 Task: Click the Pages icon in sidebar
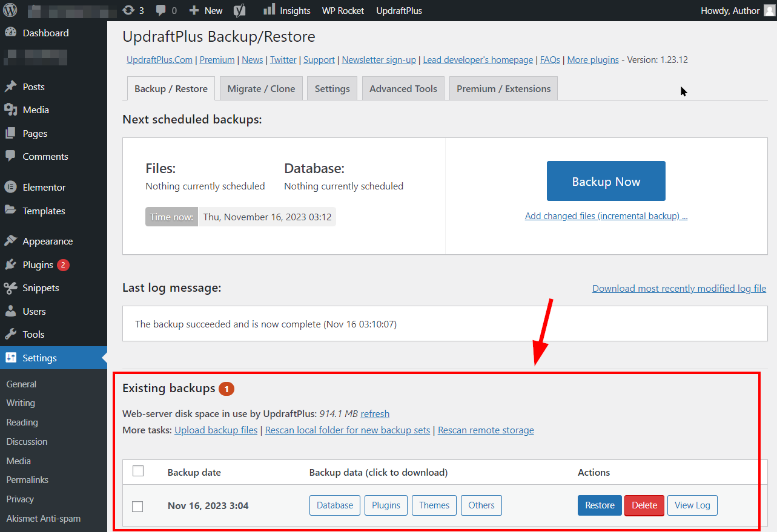(11, 133)
